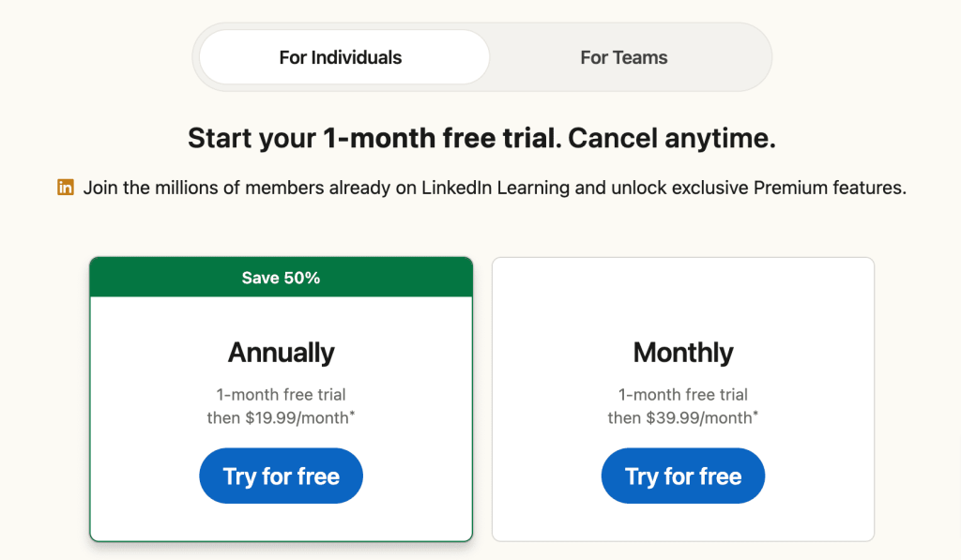The image size is (961, 560).
Task: Click the green Save 50% banner
Action: tap(281, 278)
